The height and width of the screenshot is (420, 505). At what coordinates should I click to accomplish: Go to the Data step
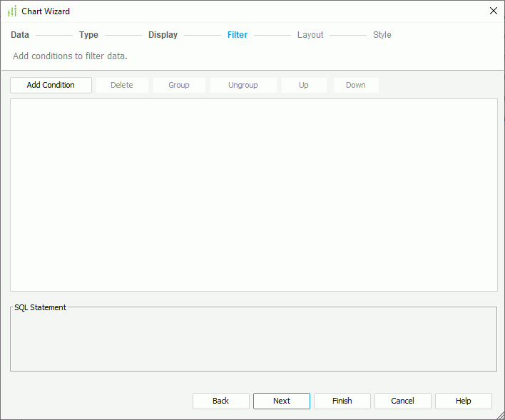click(x=20, y=35)
